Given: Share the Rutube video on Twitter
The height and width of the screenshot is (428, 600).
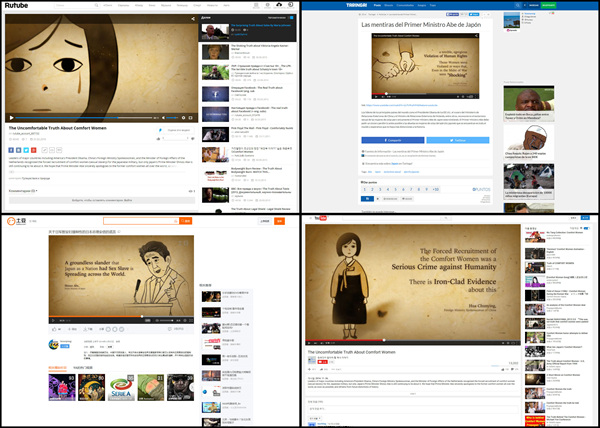Looking at the screenshot, I should click(26, 150).
